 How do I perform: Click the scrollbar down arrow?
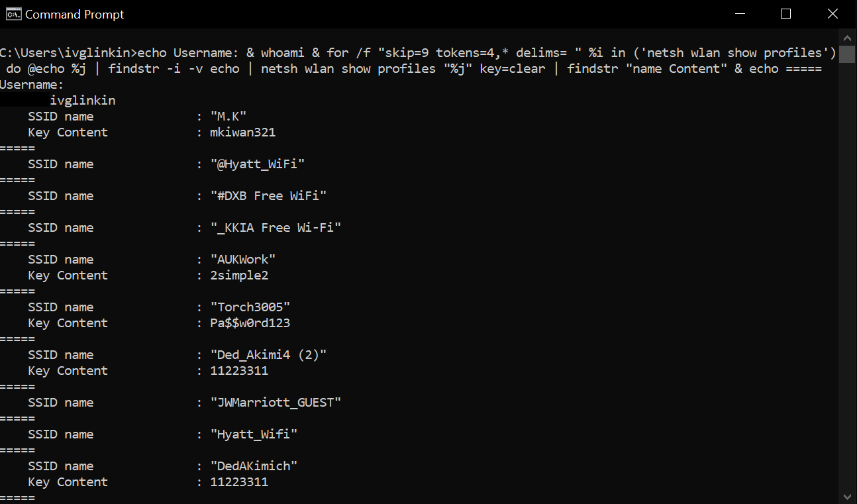tap(847, 496)
